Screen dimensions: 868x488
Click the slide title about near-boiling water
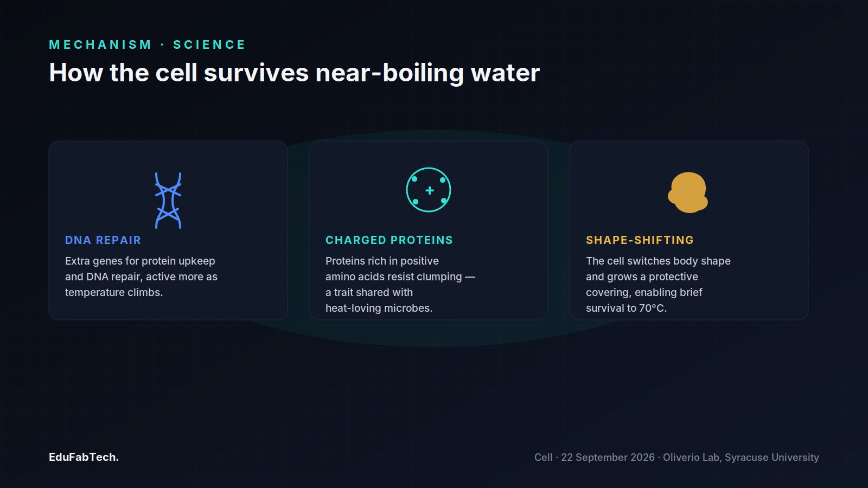click(295, 73)
